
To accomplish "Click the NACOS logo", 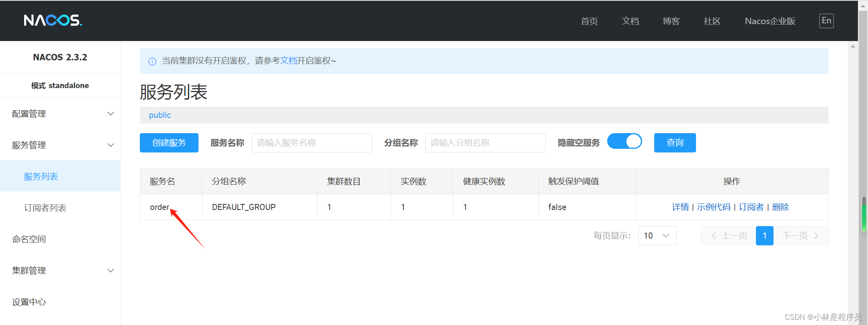I will (x=53, y=20).
